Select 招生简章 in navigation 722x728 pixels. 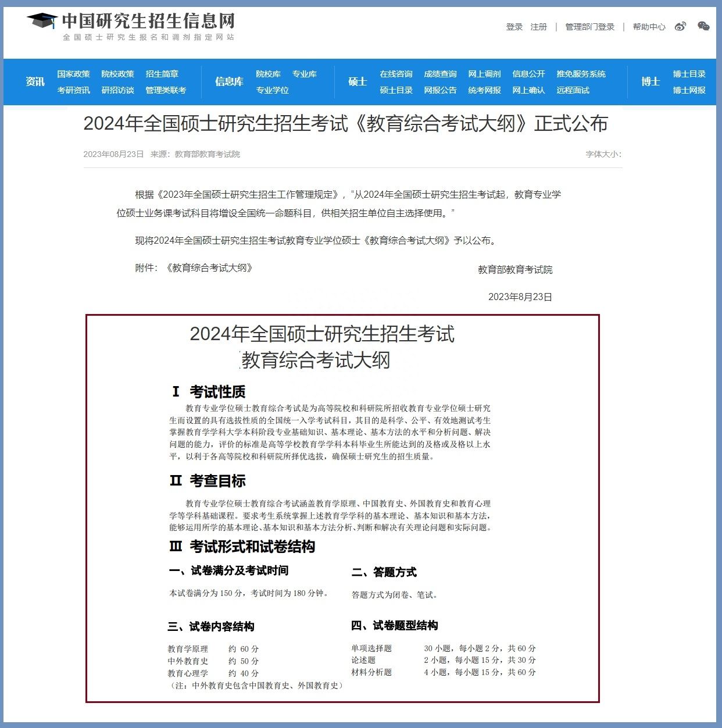(x=162, y=74)
